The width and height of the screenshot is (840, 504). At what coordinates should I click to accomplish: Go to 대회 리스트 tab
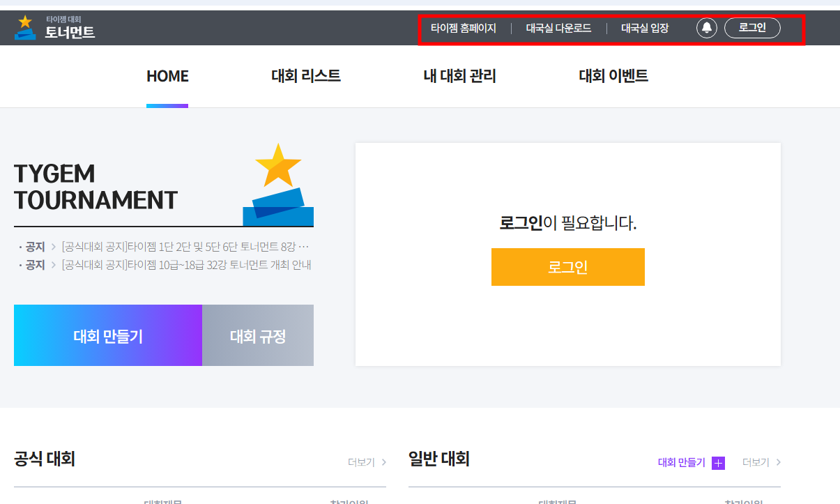coord(306,77)
